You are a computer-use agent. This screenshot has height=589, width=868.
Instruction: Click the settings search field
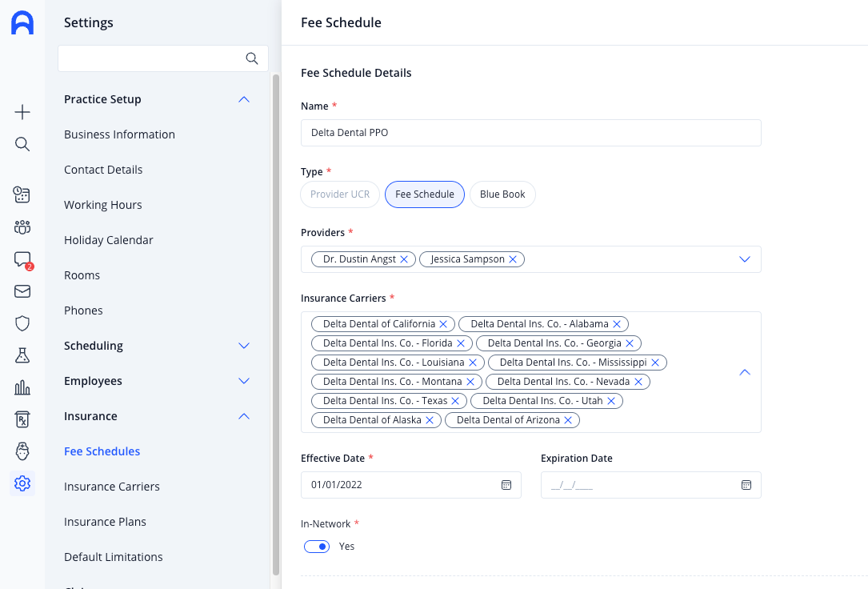click(162, 58)
